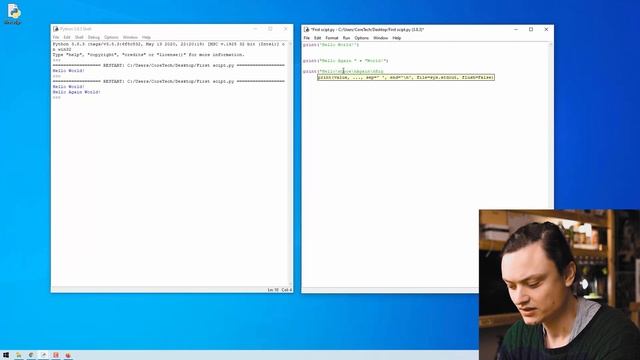Click the IDLE icon in editor title bar
Viewport: 640px width, 360px height.
pyautogui.click(x=307, y=29)
